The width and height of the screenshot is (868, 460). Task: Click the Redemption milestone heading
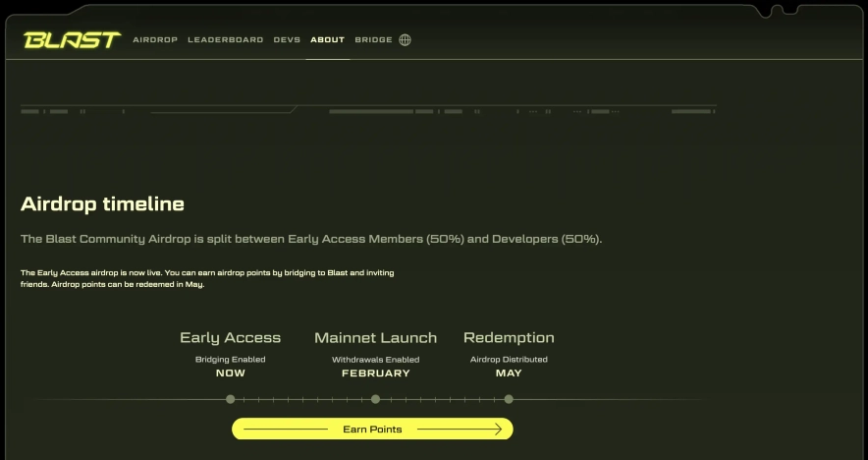click(x=509, y=338)
